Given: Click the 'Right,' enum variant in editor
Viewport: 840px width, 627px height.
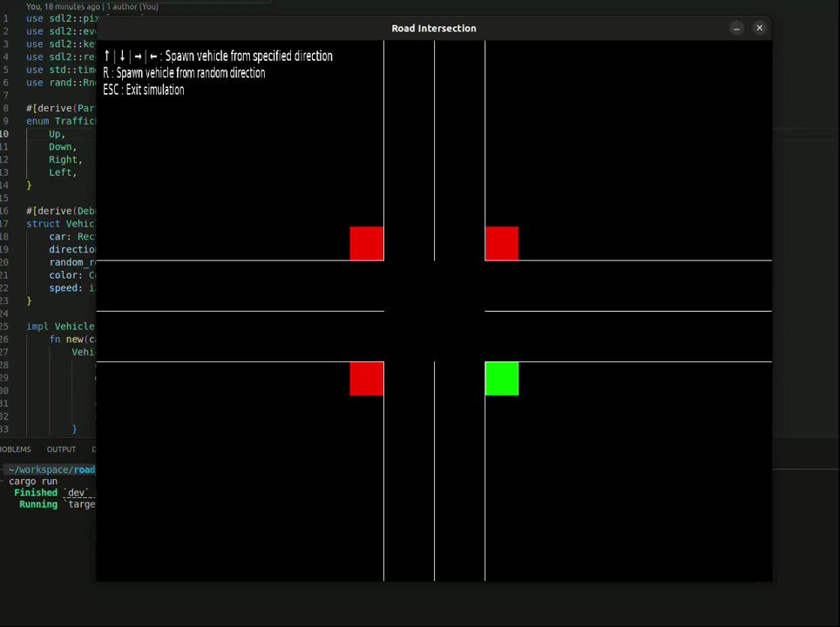Looking at the screenshot, I should coord(65,159).
